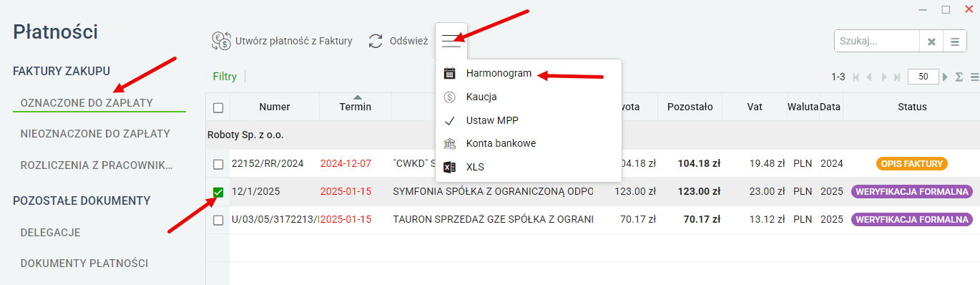The width and height of the screenshot is (980, 285).
Task: Click the invoice number 22152/RR/2024
Action: click(x=268, y=164)
